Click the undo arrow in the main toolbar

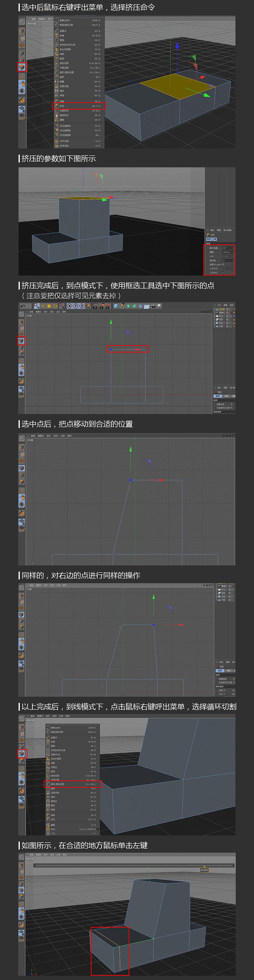point(23,306)
